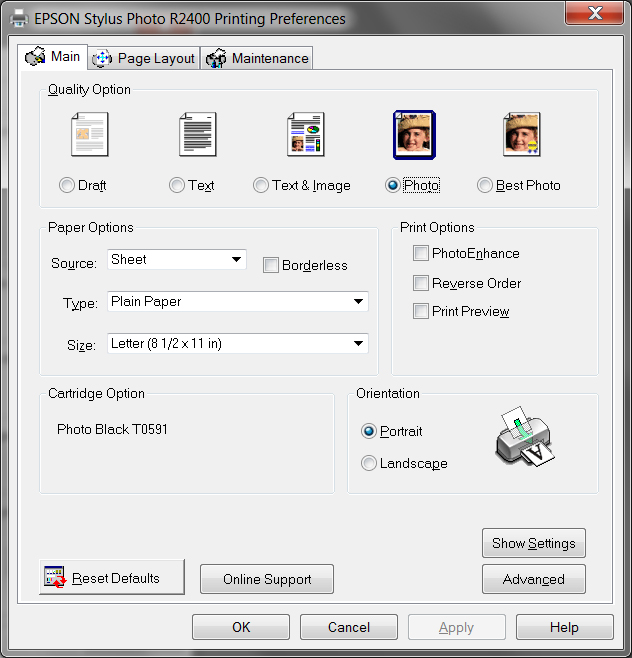
Task: Open Advanced settings button
Action: [534, 579]
